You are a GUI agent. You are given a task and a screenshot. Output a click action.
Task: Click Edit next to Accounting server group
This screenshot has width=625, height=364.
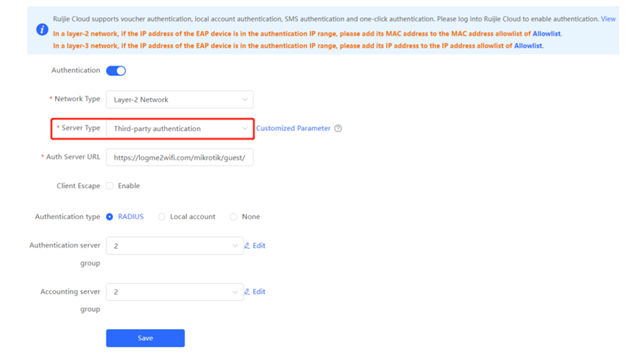(x=259, y=292)
